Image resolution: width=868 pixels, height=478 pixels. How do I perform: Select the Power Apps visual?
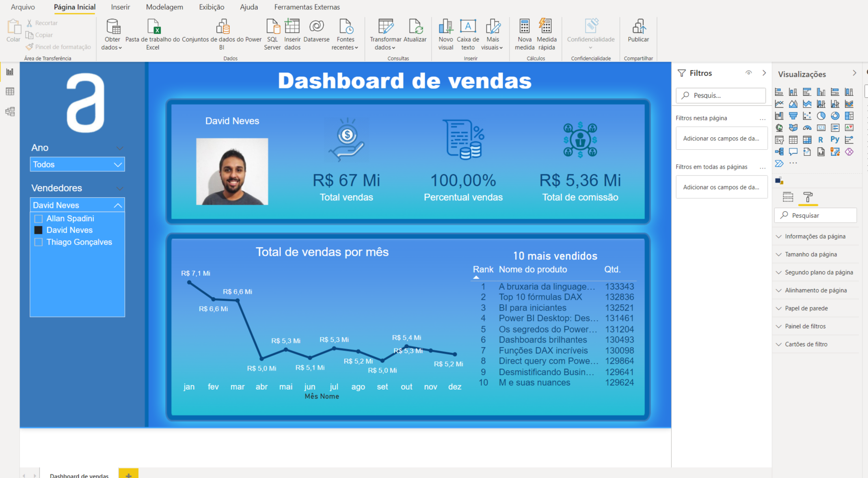(x=849, y=152)
